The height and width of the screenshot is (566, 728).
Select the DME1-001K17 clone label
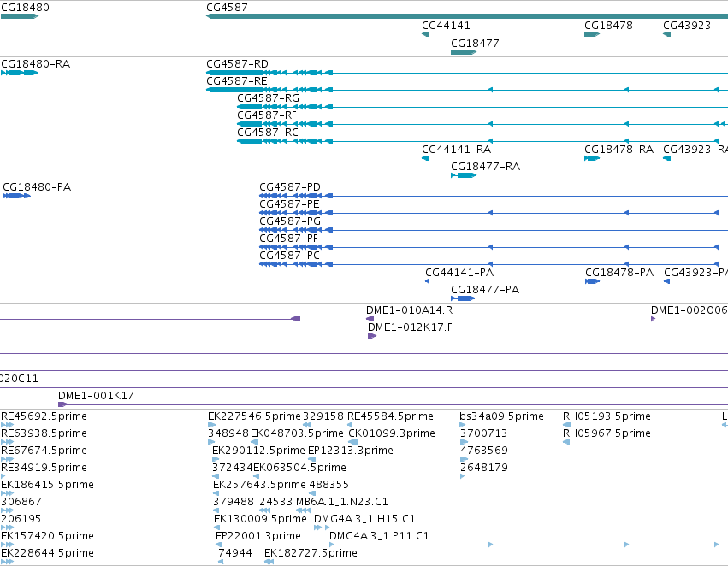tap(96, 396)
